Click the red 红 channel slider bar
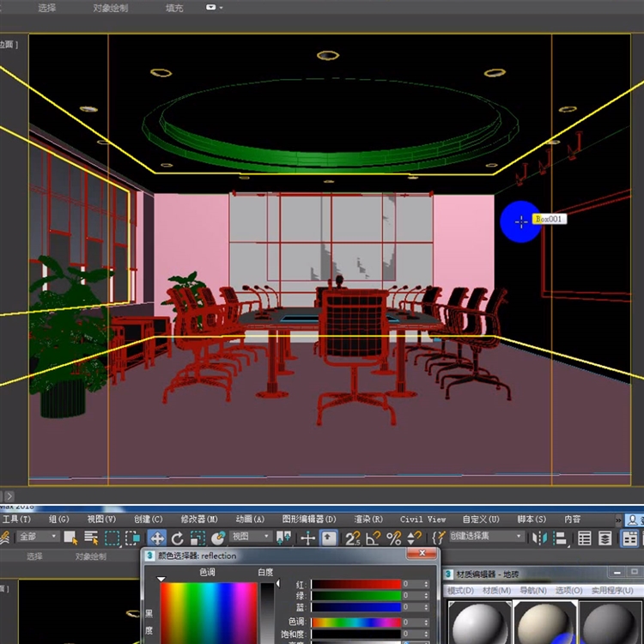This screenshot has width=644, height=644. 355,584
